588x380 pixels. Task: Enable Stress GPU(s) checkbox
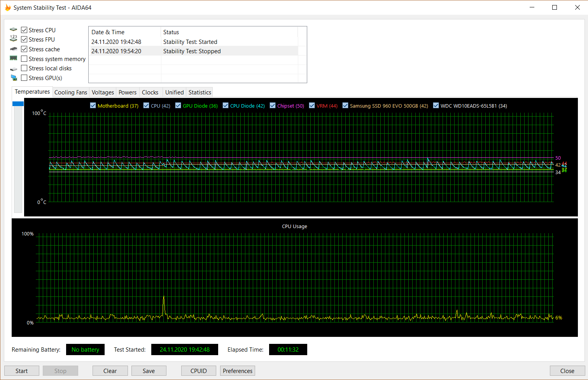pos(24,78)
